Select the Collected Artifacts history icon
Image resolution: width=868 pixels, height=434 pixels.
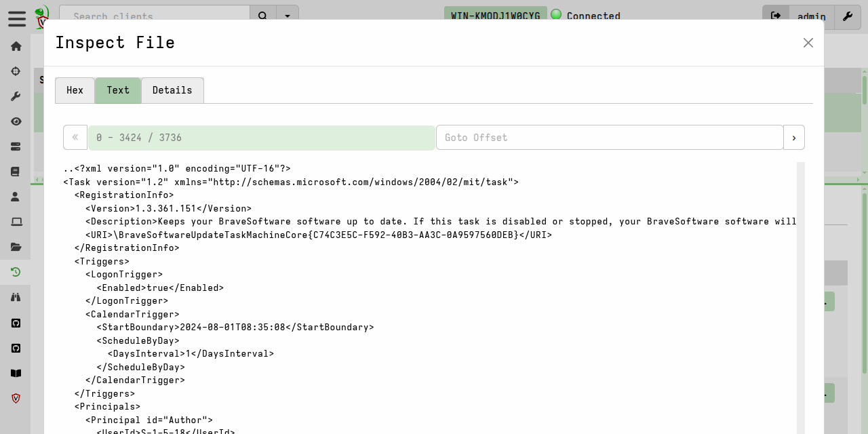click(16, 272)
